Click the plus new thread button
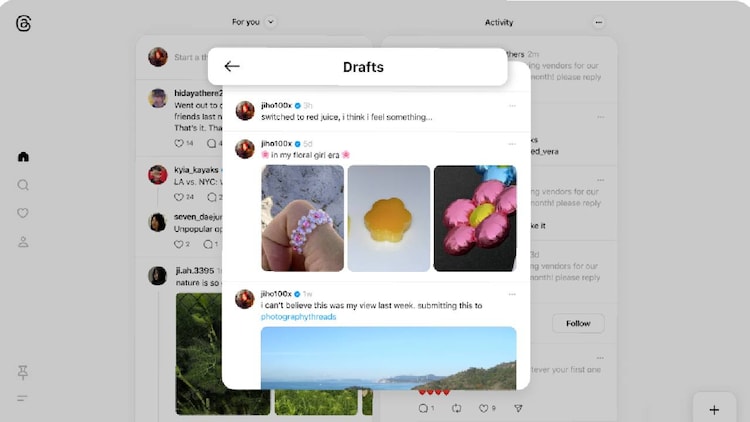The height and width of the screenshot is (422, 750). pyautogui.click(x=714, y=409)
